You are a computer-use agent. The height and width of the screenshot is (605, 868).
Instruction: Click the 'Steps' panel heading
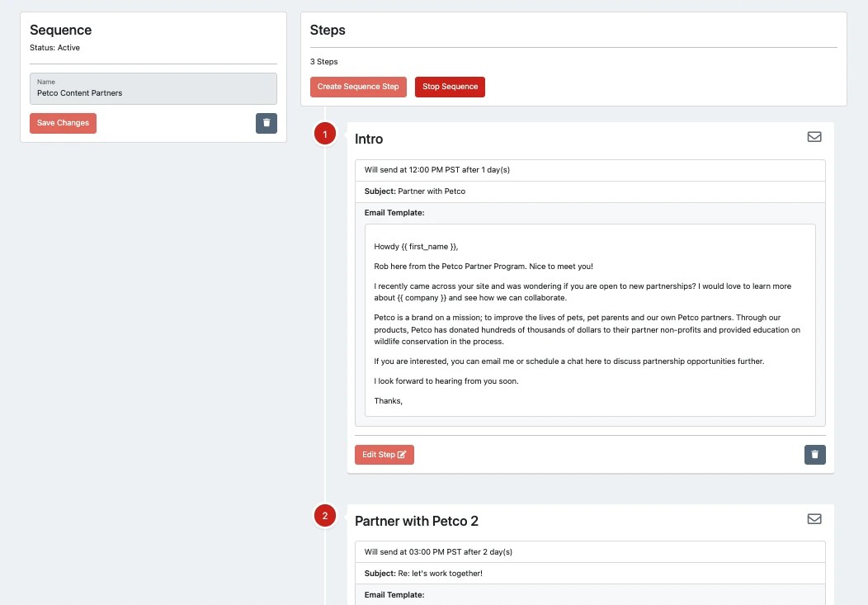(x=328, y=30)
